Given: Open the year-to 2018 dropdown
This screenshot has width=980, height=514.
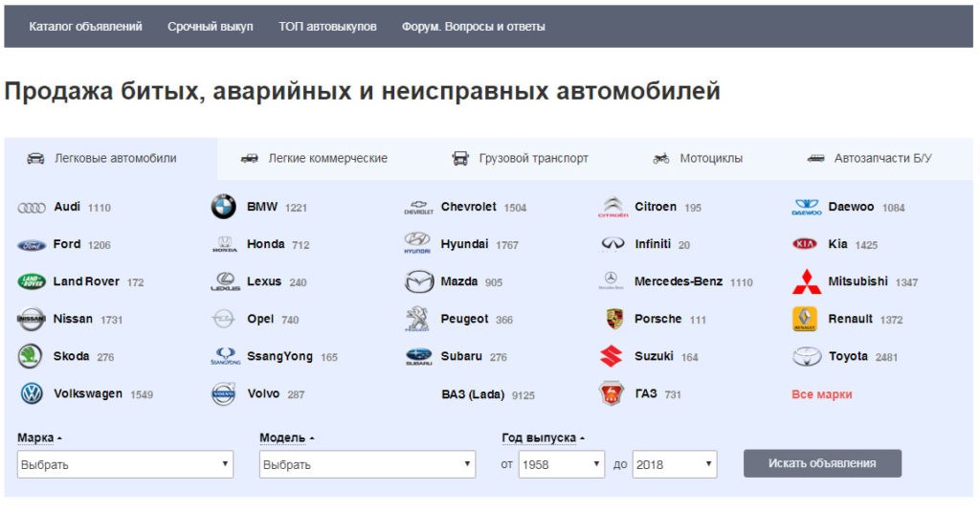Looking at the screenshot, I should 675,464.
